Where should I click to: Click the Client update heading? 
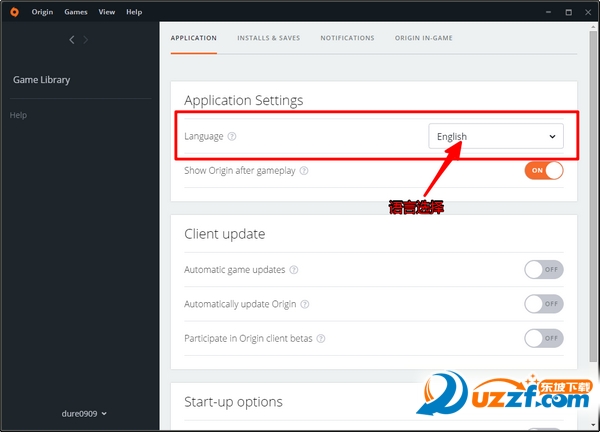pos(225,234)
